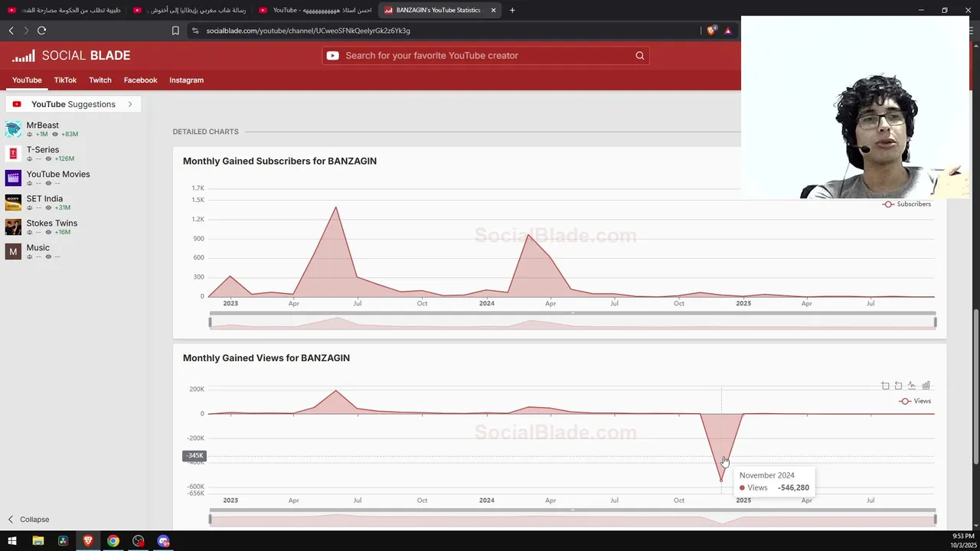Switch to the first browser tab 'طبيبة تطلب'
This screenshot has height=551, width=980.
point(64,10)
